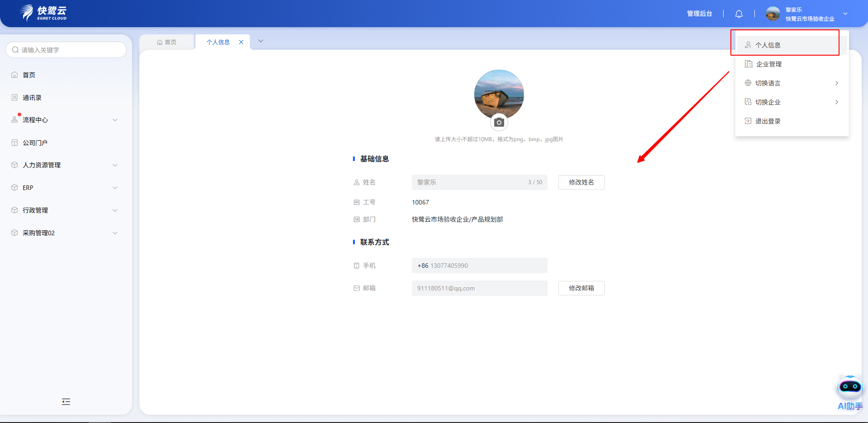Expand the 人力资源管理 sidebar menu
Viewport: 868px width, 423px height.
click(x=66, y=165)
